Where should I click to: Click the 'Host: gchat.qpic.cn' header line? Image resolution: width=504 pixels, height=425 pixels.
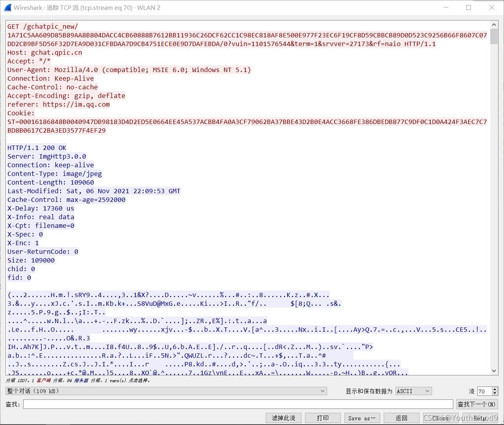click(x=45, y=52)
